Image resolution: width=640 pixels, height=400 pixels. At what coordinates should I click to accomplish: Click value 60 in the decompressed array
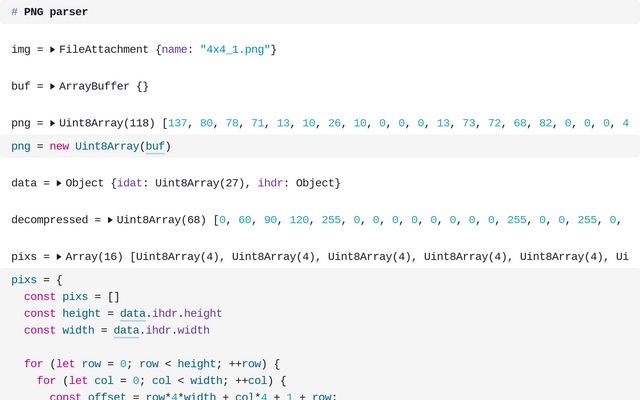(x=244, y=220)
